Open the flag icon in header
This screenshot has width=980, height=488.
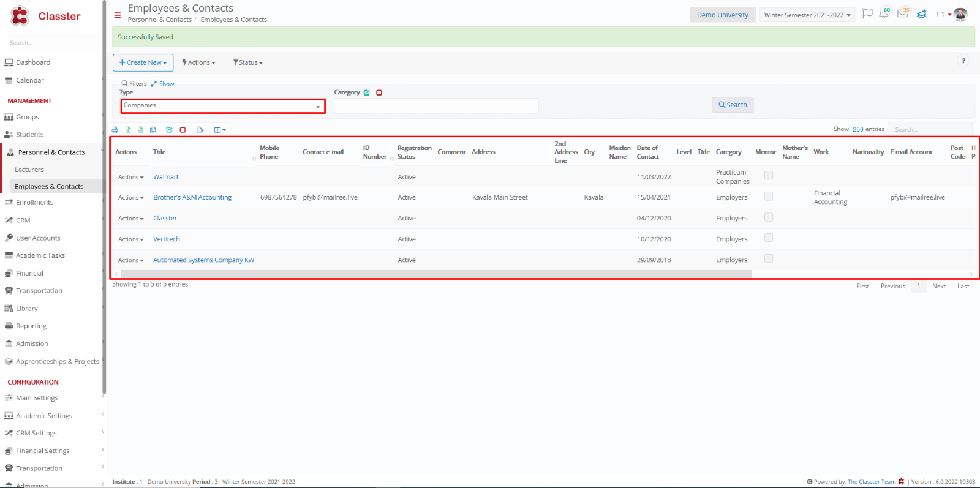pyautogui.click(x=867, y=13)
